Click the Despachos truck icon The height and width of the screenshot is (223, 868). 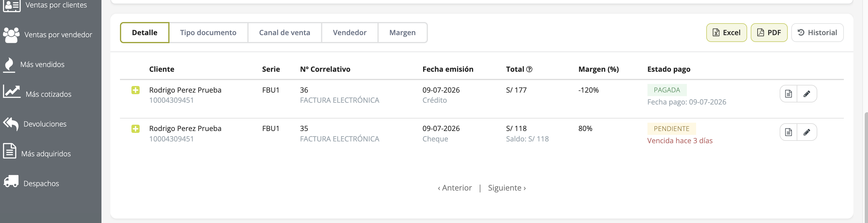point(11,181)
